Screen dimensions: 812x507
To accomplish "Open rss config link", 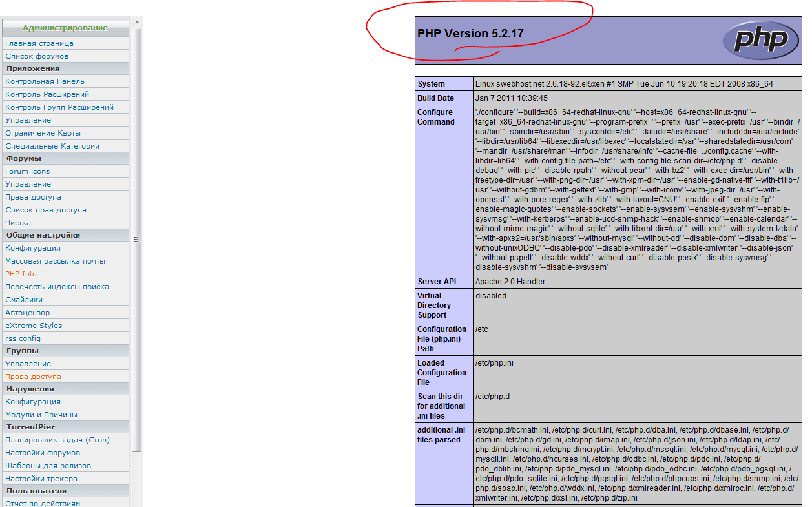I will (x=23, y=338).
